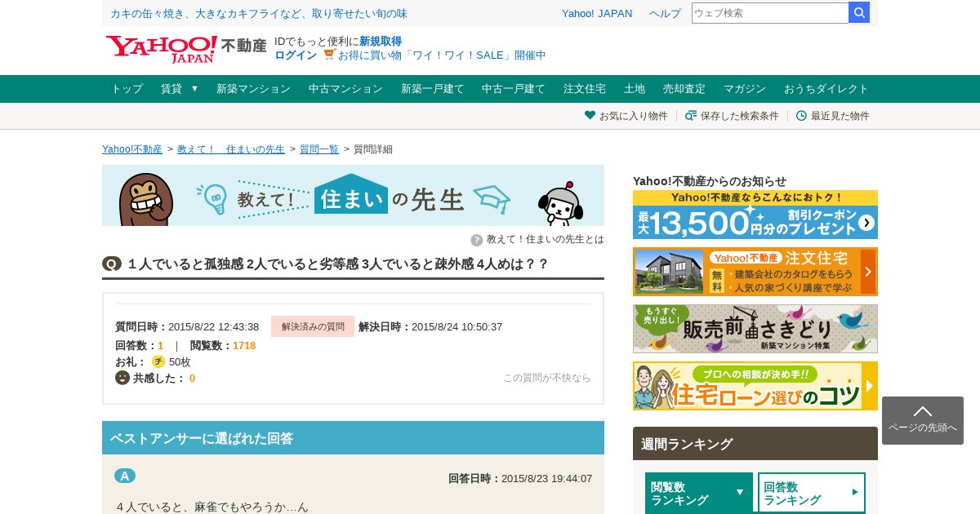
Task: Click the お気に入り物件 link text
Action: click(x=634, y=116)
